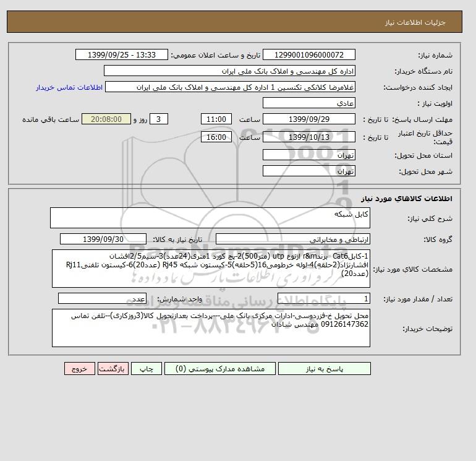Click the ساعت باقی مانده label

(x=51, y=119)
